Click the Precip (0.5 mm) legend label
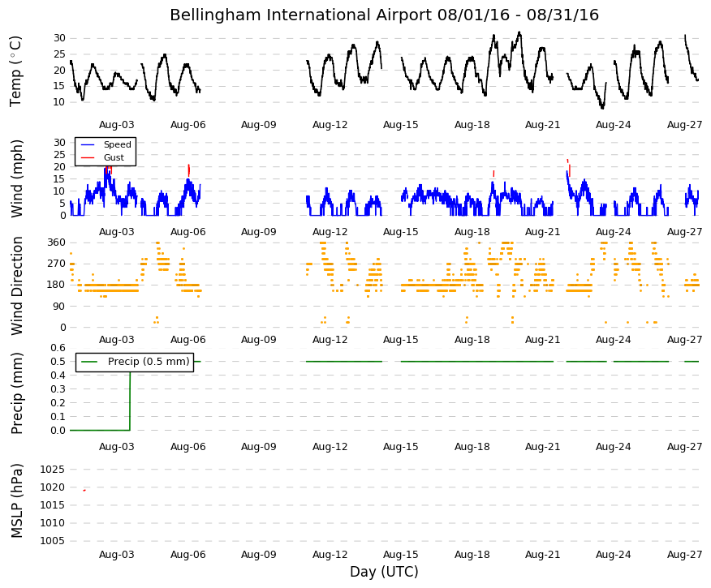This screenshot has width=711, height=588. point(149,362)
